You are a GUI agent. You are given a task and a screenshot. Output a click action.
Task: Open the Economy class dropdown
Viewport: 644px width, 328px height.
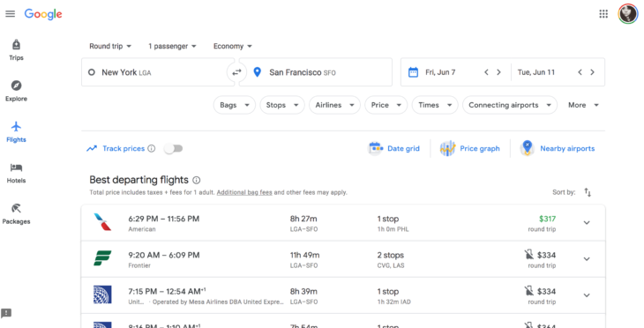coord(233,47)
